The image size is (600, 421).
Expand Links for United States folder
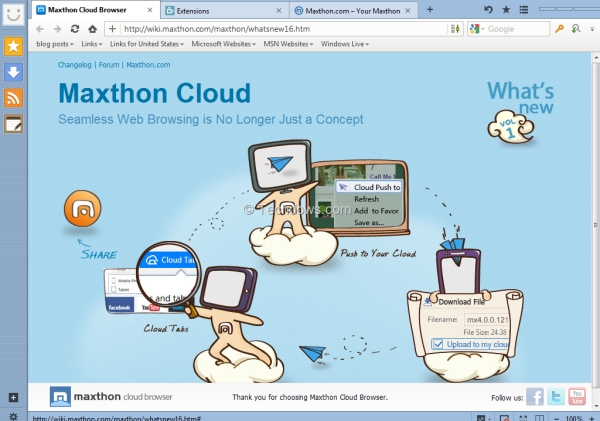point(147,44)
